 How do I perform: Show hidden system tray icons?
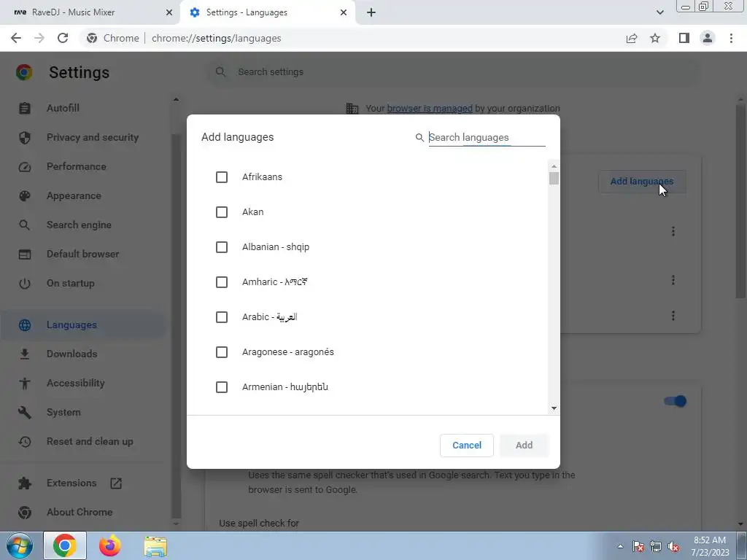coord(620,546)
